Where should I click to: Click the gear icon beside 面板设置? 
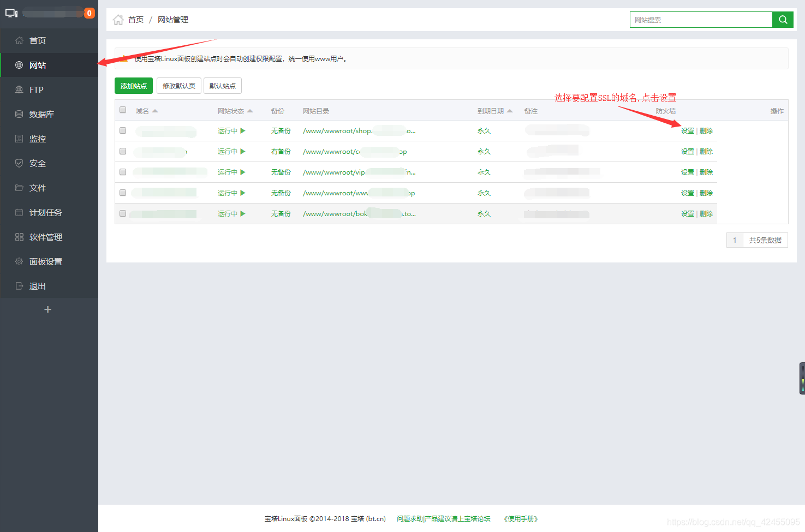[x=19, y=261]
